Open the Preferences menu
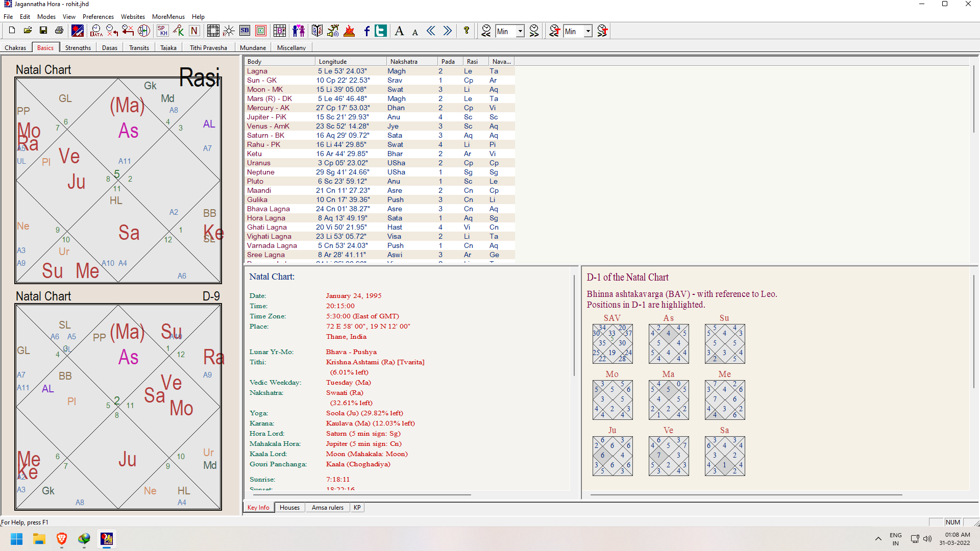This screenshot has height=551, width=980. [98, 17]
